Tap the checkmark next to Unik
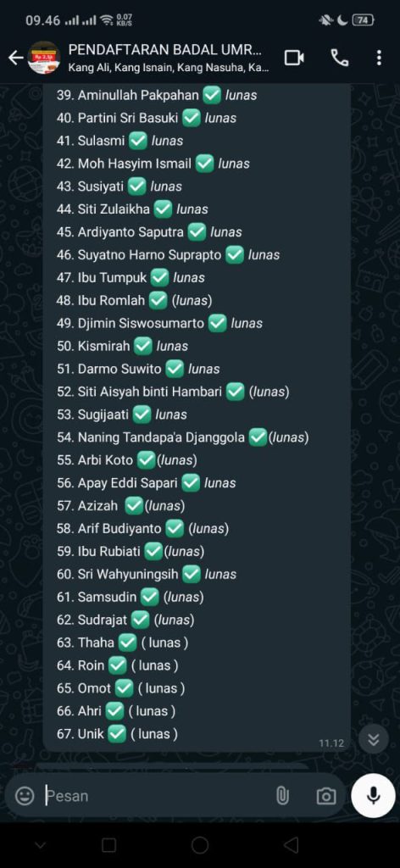Image resolution: width=400 pixels, height=868 pixels. [117, 734]
